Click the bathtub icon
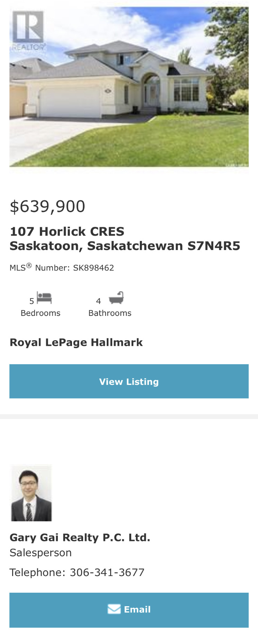The height and width of the screenshot is (644, 258). pyautogui.click(x=116, y=298)
